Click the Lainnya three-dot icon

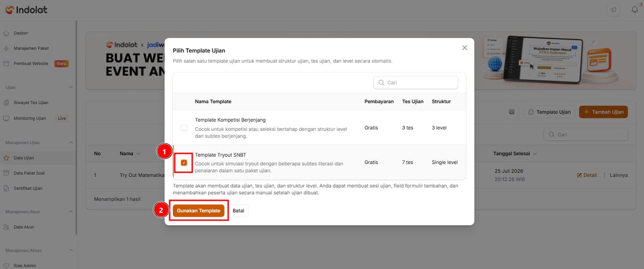[x=604, y=175]
